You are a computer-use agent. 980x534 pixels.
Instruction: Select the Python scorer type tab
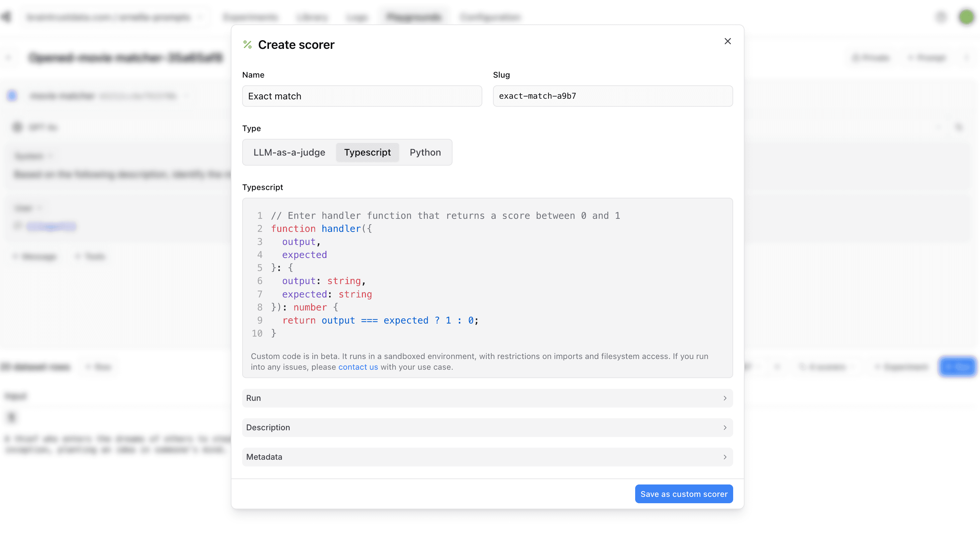tap(425, 152)
